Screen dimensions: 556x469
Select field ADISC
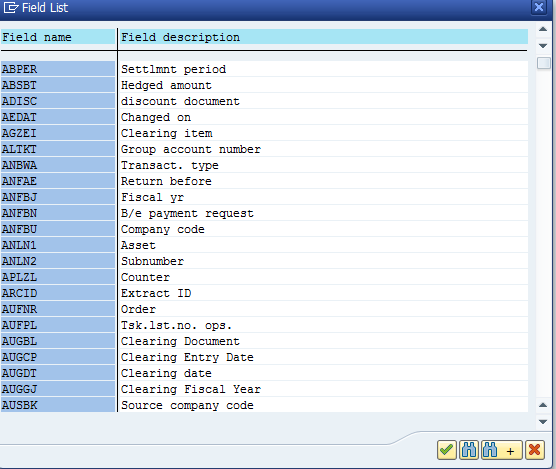coord(58,101)
